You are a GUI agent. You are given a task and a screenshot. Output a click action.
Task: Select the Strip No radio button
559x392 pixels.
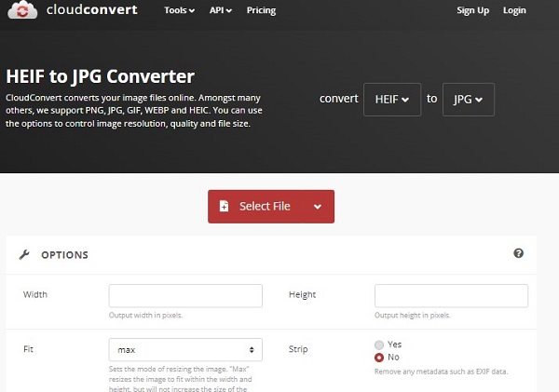(379, 357)
